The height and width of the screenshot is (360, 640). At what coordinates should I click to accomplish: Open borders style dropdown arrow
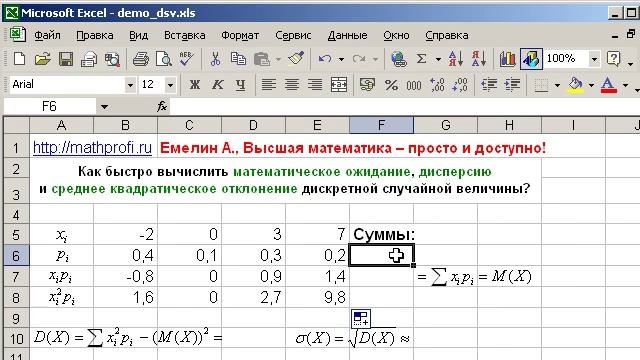point(558,85)
